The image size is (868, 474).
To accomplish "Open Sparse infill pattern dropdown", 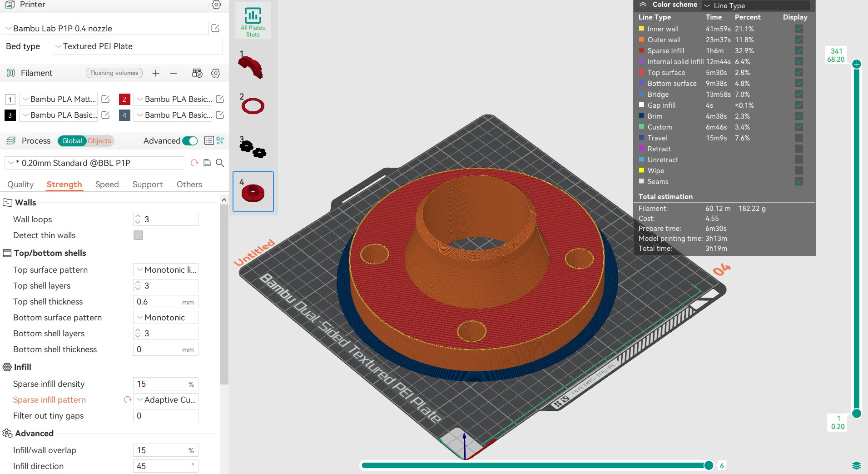I will 166,400.
